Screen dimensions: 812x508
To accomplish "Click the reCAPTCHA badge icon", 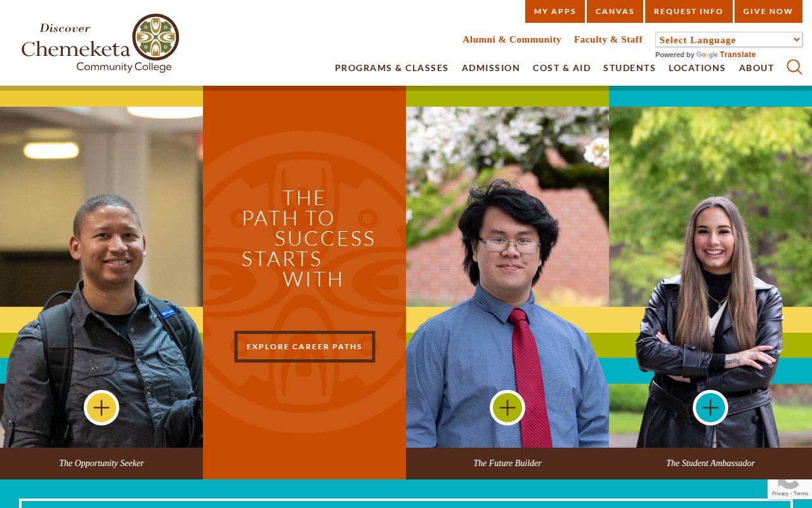I will click(790, 486).
